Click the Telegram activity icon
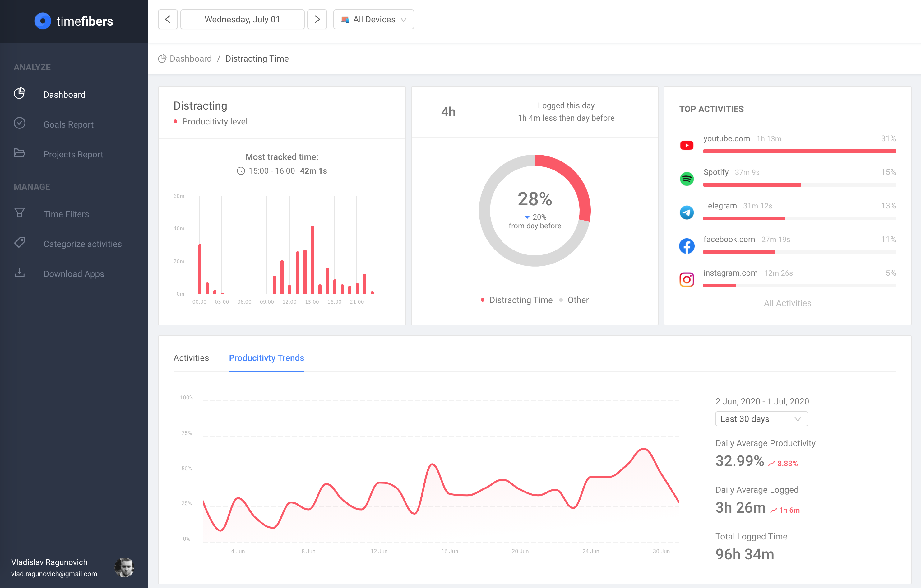This screenshot has height=588, width=921. click(687, 212)
